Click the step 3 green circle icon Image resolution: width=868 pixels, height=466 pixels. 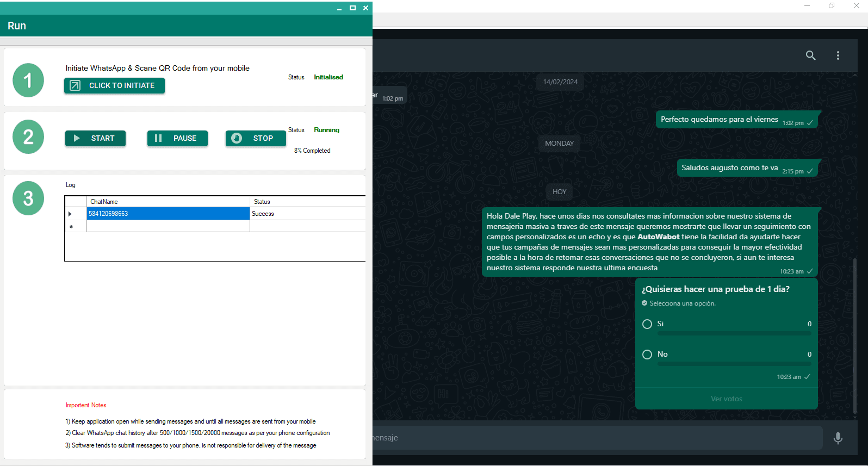[28, 198]
